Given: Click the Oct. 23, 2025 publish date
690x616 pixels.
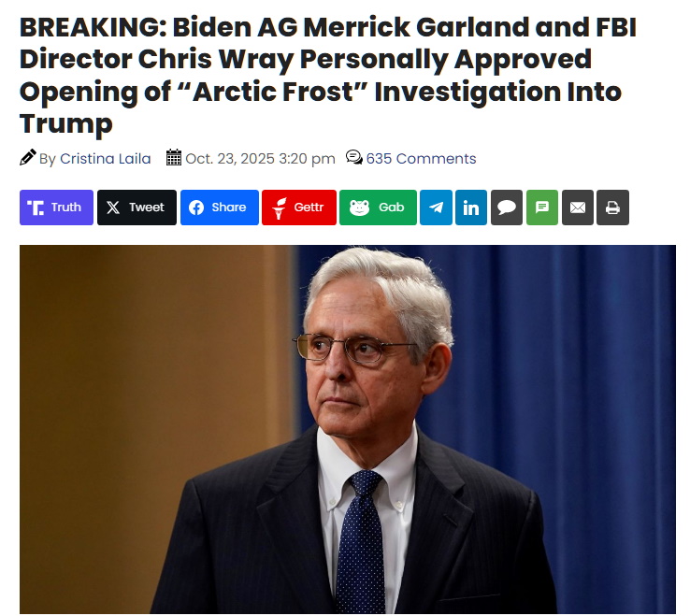Looking at the screenshot, I should pyautogui.click(x=260, y=159).
